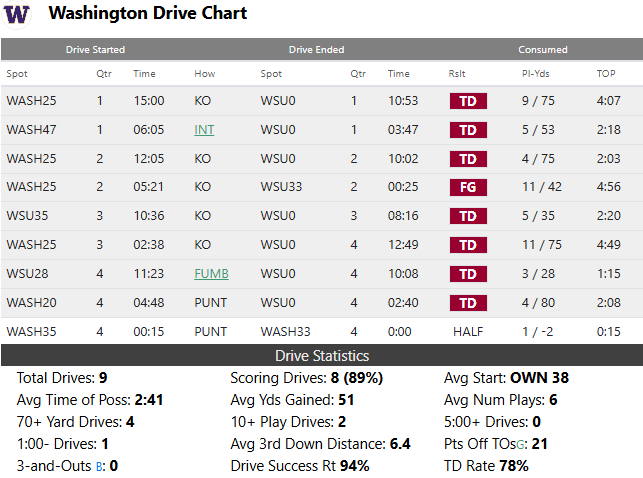Click the TD badge for the 08:16 drive
This screenshot has height=478, width=643.
tap(468, 216)
